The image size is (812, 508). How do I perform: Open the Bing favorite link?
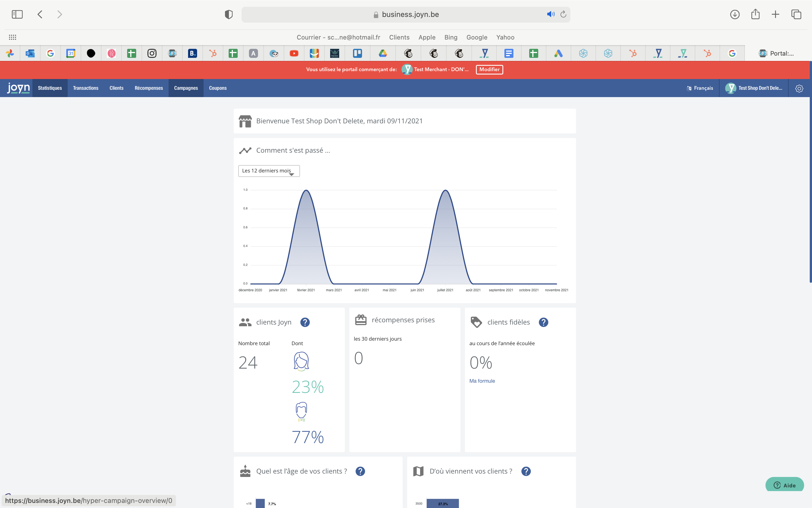(x=451, y=37)
